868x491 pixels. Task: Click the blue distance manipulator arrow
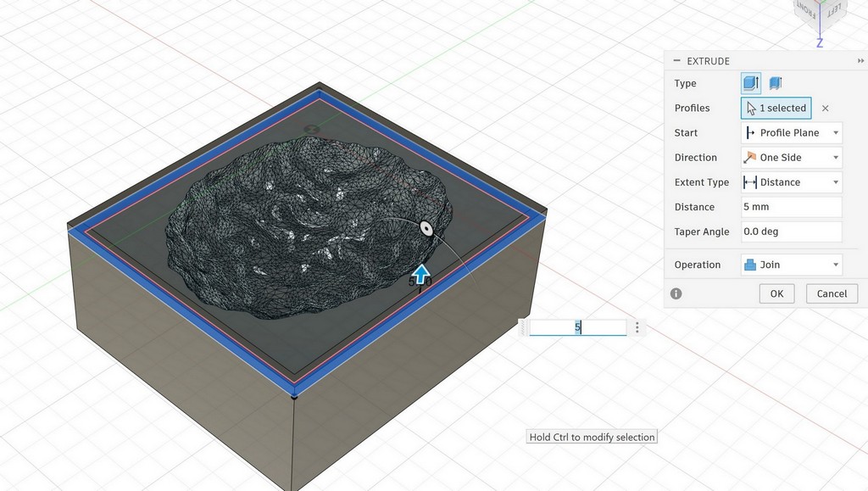421,274
